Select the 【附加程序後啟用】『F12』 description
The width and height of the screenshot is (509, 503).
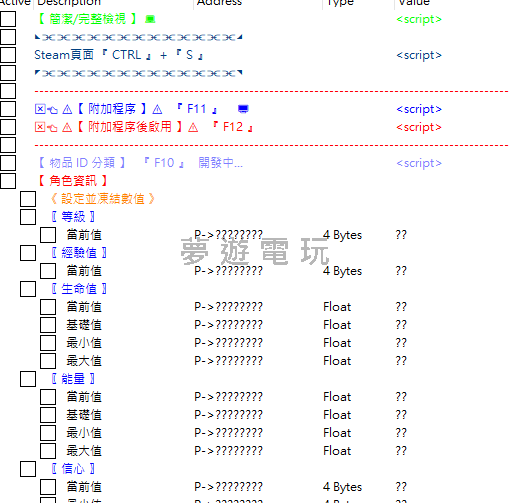[x=144, y=127]
